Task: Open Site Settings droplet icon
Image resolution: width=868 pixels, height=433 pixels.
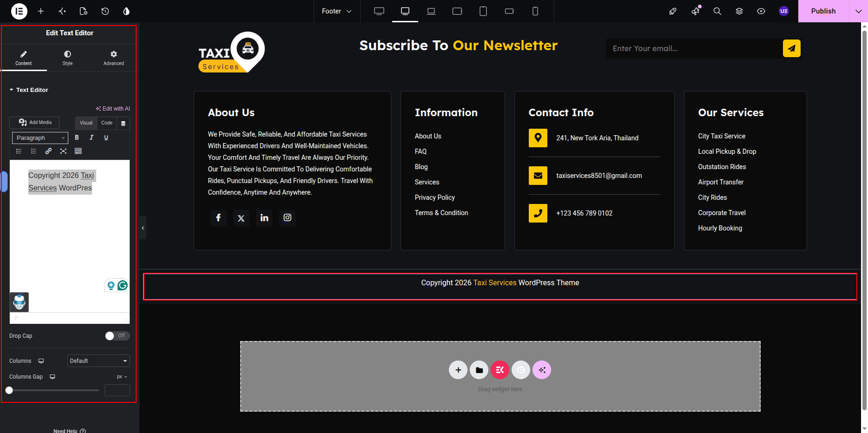Action: 126,11
